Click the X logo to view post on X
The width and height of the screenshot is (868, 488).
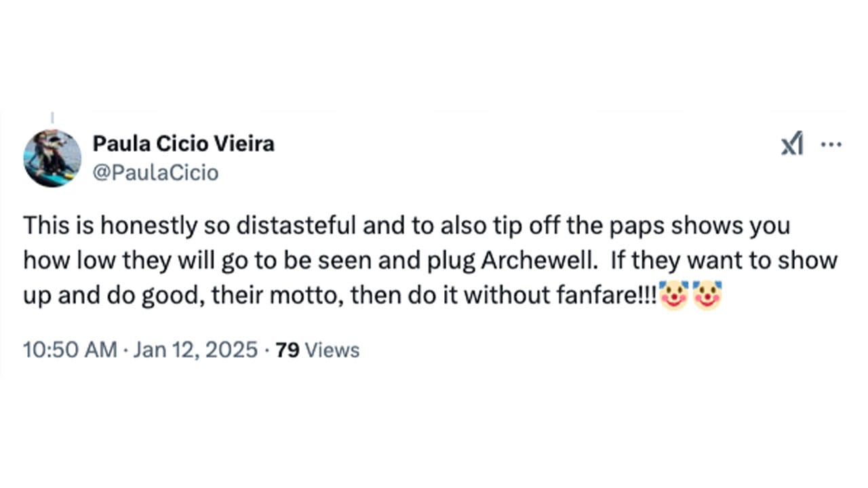[792, 144]
